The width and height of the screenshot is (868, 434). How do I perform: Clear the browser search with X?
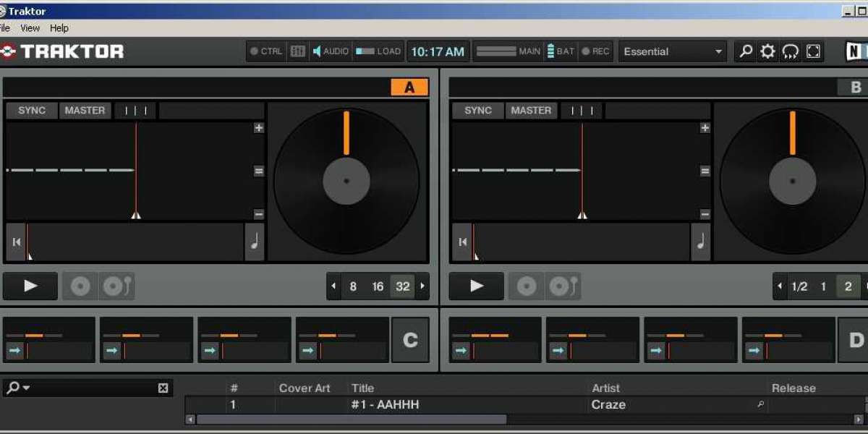tap(163, 388)
